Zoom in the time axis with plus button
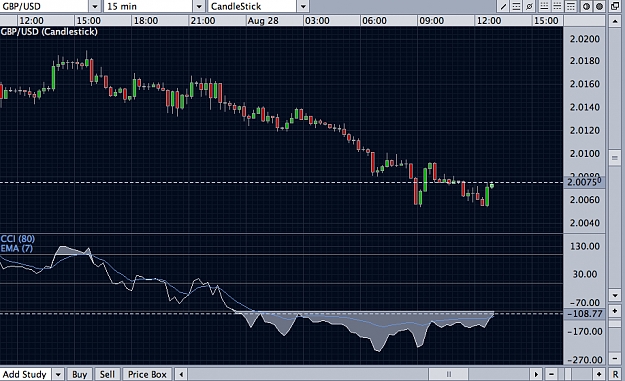The width and height of the screenshot is (625, 381). coord(599,374)
